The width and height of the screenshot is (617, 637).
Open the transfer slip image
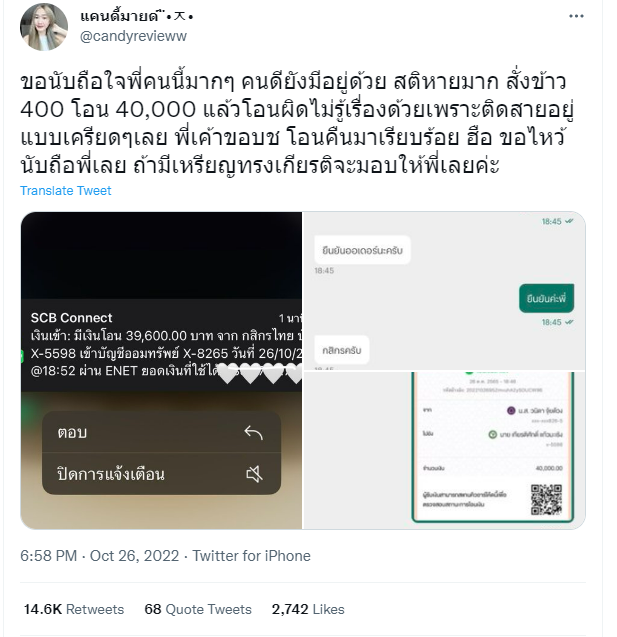[x=444, y=451]
